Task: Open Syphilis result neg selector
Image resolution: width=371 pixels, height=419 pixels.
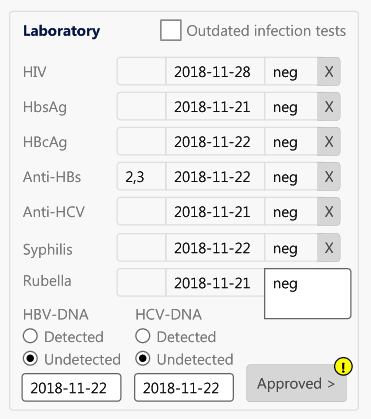Action: [x=291, y=248]
